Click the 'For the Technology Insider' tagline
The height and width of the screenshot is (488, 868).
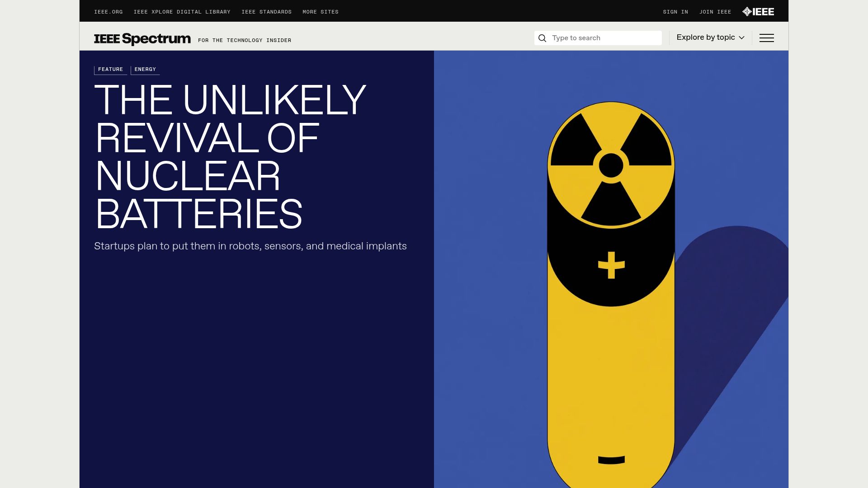[245, 41]
